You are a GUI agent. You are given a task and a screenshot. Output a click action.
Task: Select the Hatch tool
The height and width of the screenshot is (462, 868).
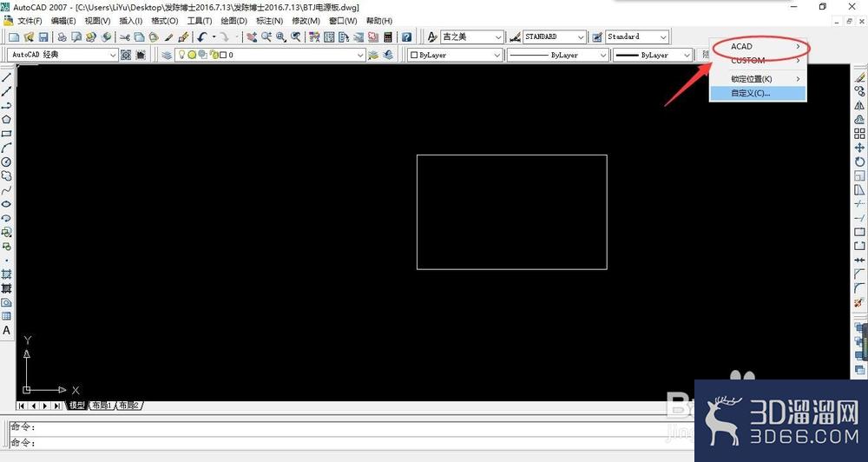coord(7,274)
